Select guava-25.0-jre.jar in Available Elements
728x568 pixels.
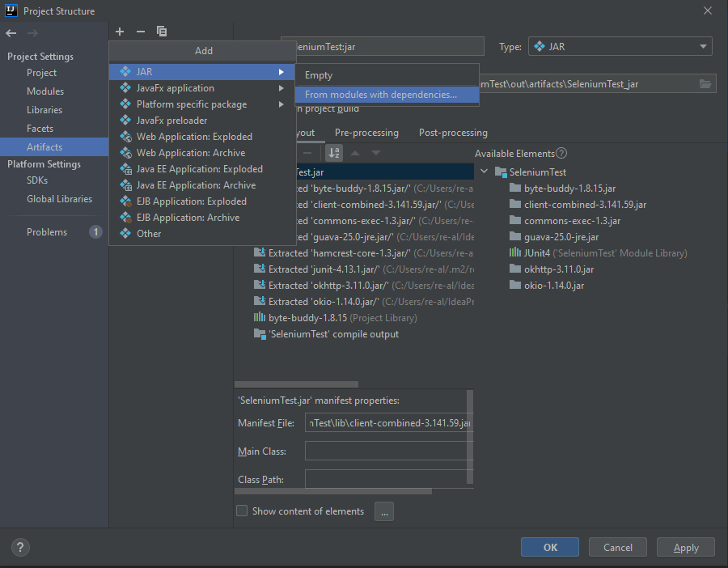click(x=561, y=237)
